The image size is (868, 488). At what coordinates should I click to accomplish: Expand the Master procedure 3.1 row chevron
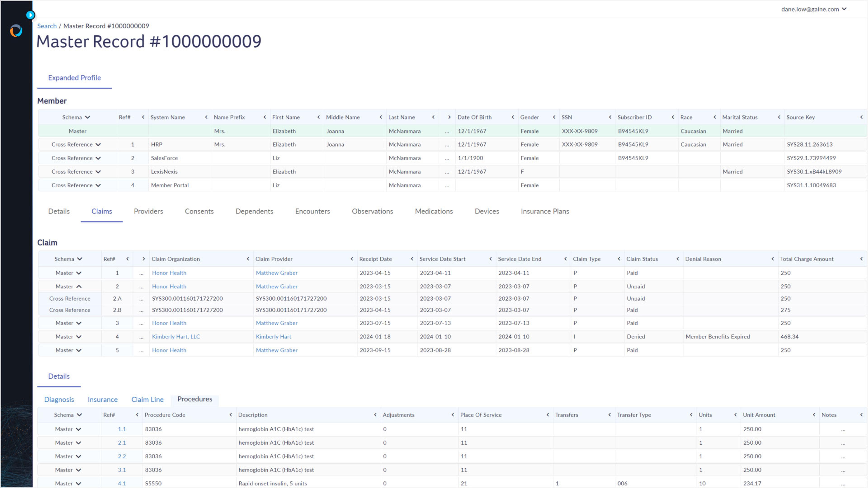[x=78, y=470]
